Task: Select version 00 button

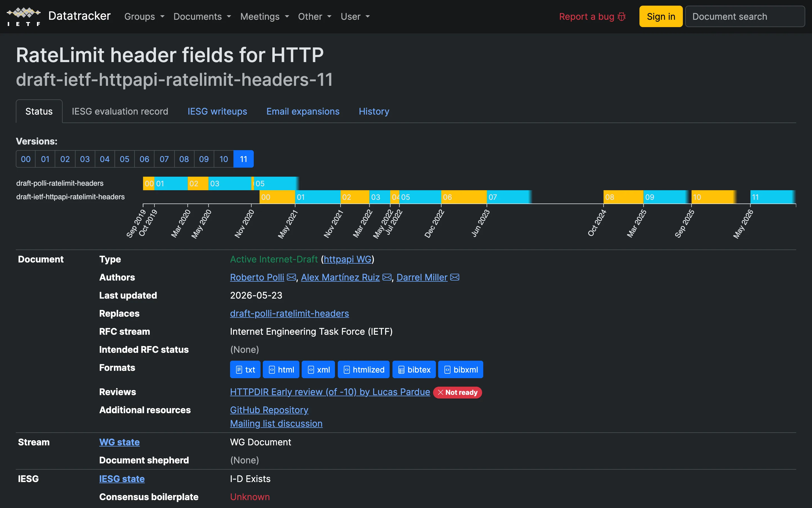Action: 26,159
